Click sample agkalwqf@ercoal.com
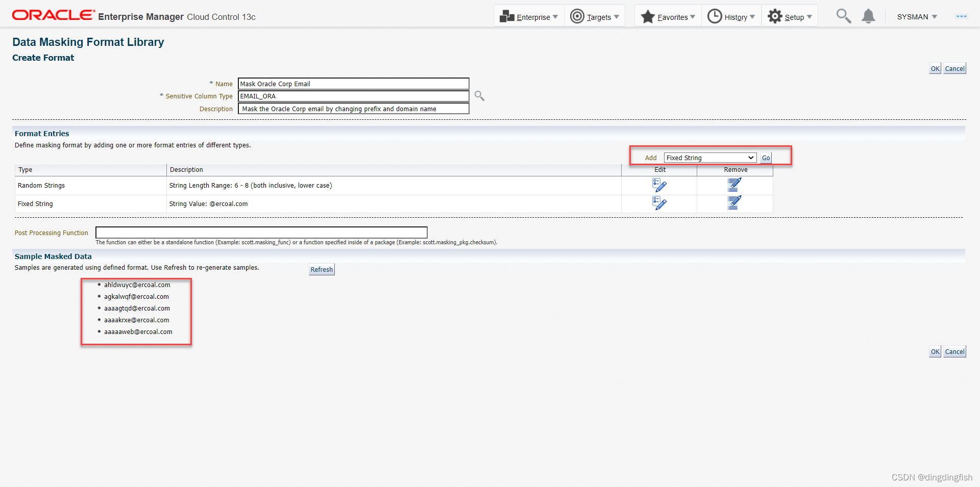The width and height of the screenshot is (980, 487). [x=136, y=297]
